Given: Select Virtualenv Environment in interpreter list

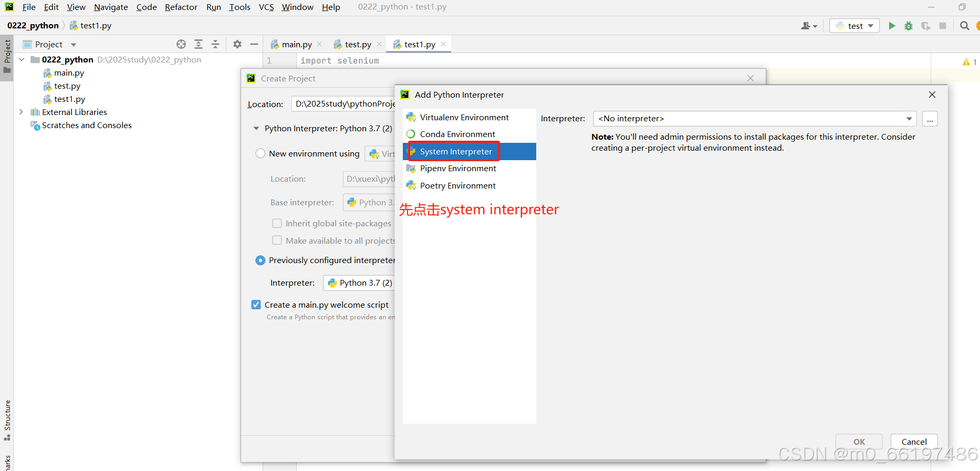Looking at the screenshot, I should coord(469,117).
